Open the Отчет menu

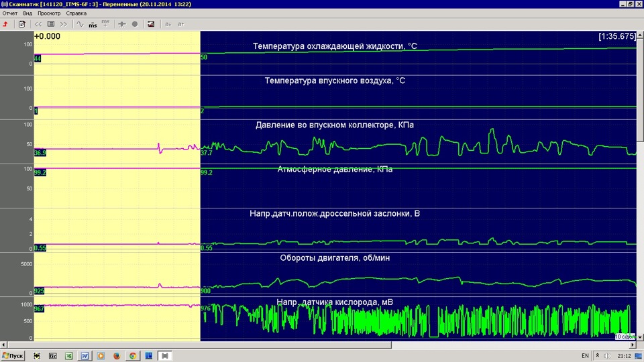point(10,13)
